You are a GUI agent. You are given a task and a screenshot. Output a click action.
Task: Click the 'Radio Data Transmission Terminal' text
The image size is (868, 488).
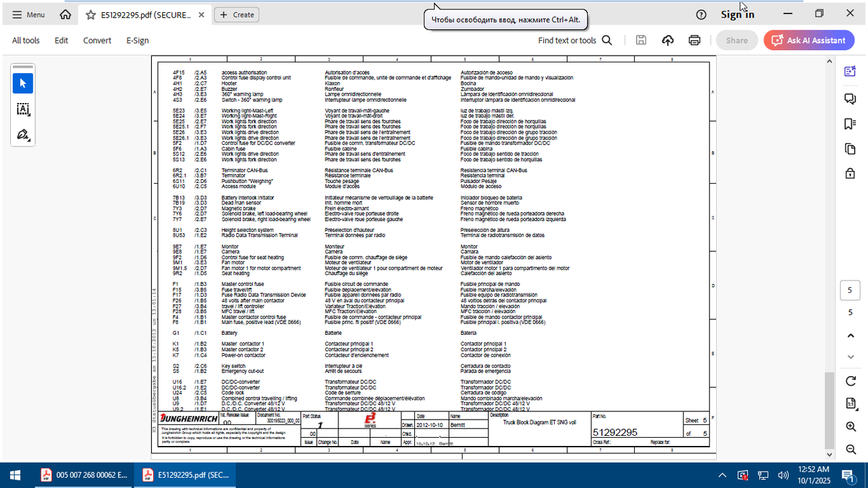[x=259, y=235]
